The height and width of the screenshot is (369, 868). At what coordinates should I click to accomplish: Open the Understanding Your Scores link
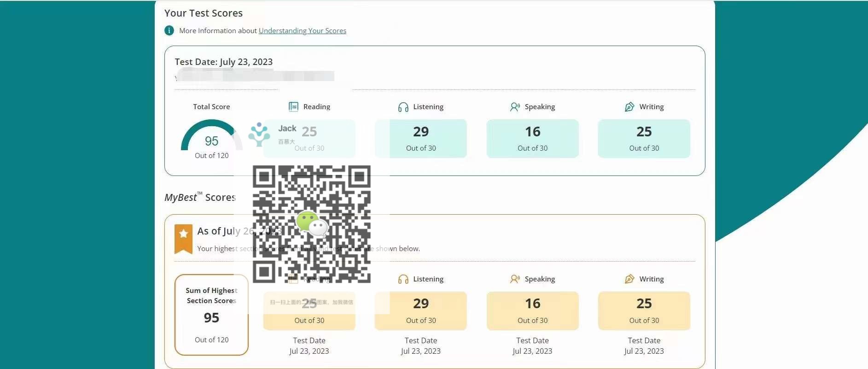[302, 30]
